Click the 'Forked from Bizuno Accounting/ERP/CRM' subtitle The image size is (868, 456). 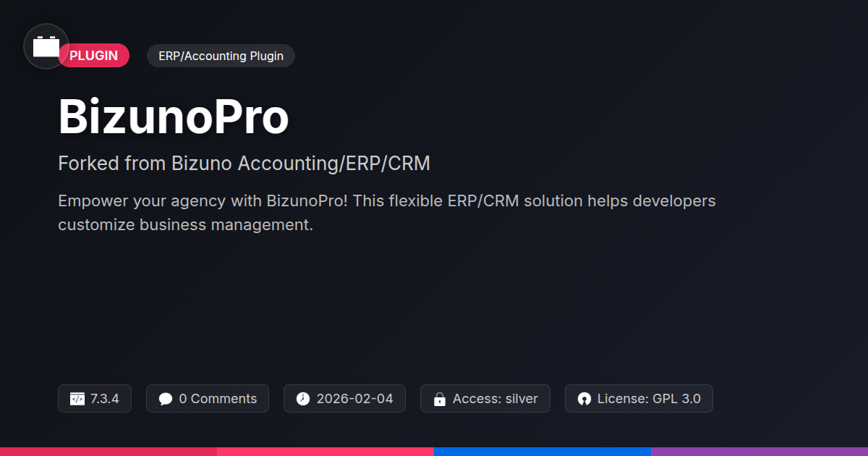pyautogui.click(x=244, y=164)
